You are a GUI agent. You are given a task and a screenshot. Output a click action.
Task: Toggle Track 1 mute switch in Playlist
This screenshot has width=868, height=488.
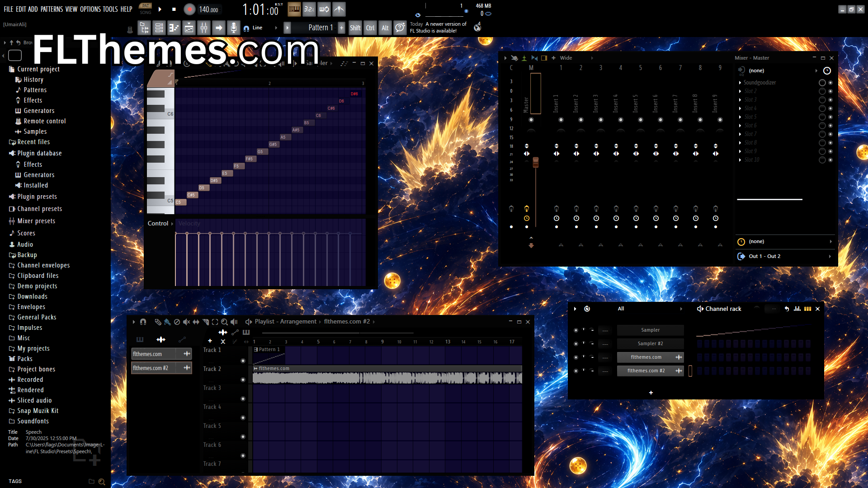[243, 361]
